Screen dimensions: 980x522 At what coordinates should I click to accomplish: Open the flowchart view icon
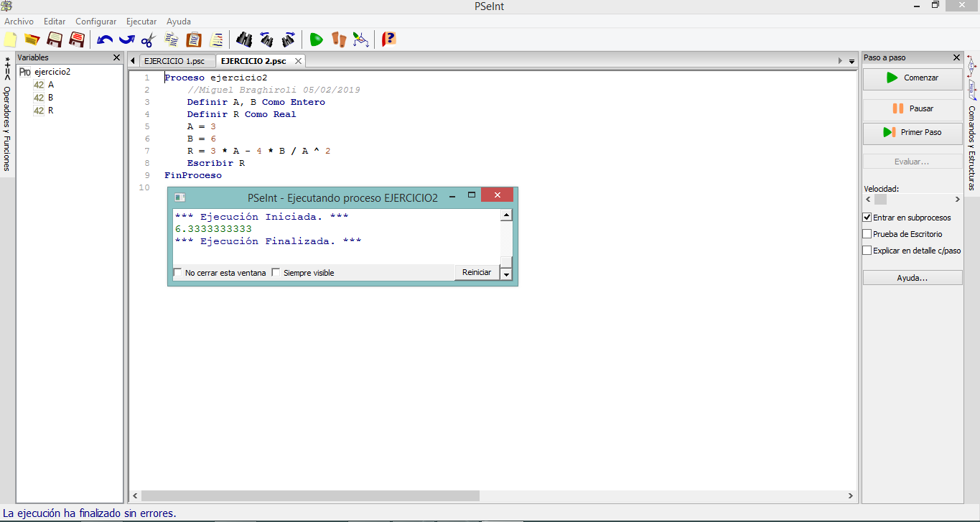pos(361,39)
